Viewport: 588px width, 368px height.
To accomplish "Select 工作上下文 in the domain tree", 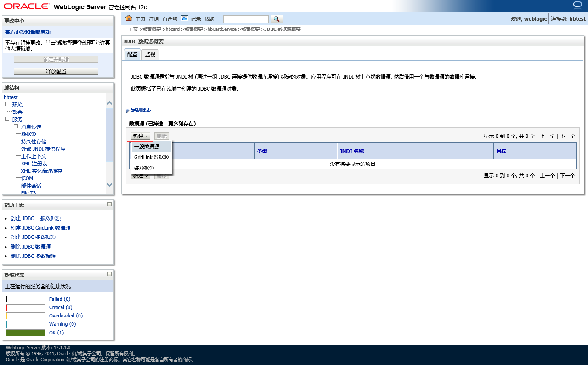I will pyautogui.click(x=34, y=156).
